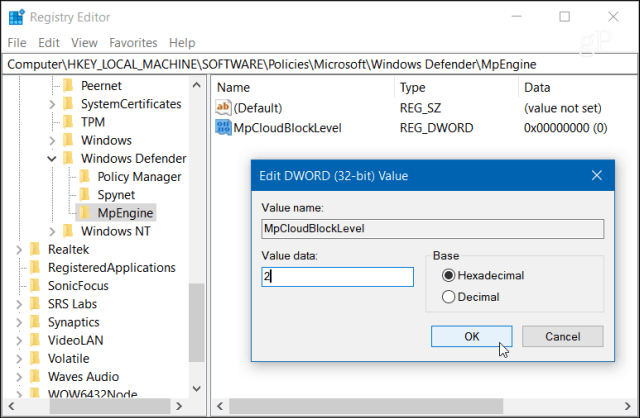Click values pane scroll right arrow

(627, 406)
